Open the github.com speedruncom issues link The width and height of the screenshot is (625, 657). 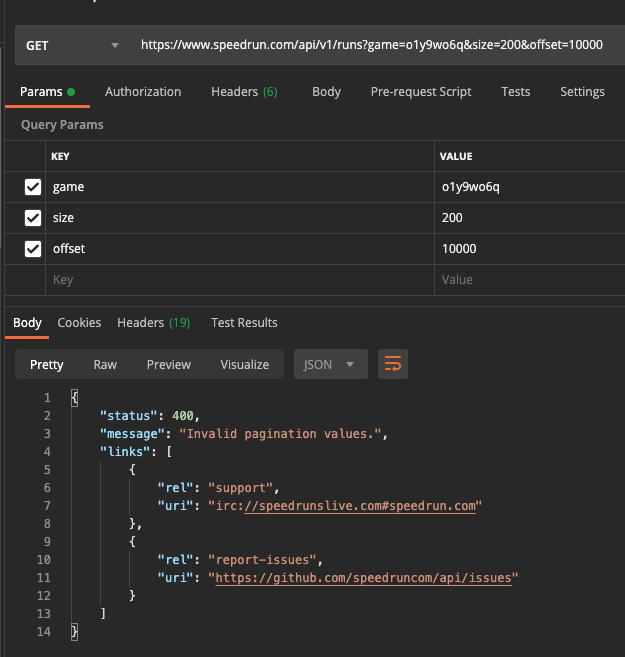(364, 578)
